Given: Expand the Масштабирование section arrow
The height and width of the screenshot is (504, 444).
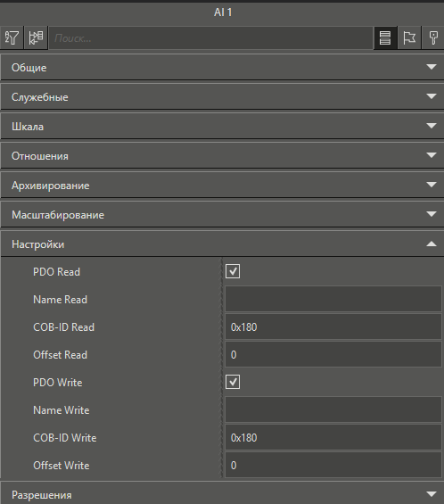Looking at the screenshot, I should coord(432,214).
